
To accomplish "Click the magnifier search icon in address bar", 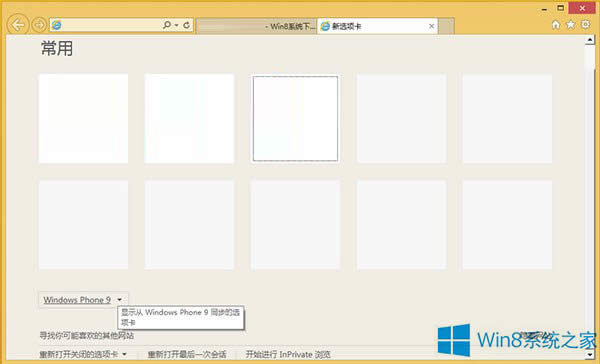I will coord(167,25).
